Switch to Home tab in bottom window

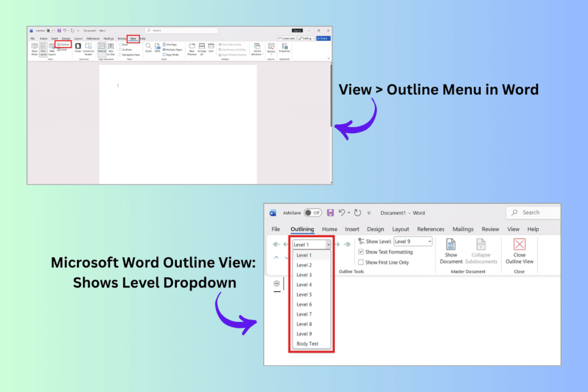(x=330, y=229)
